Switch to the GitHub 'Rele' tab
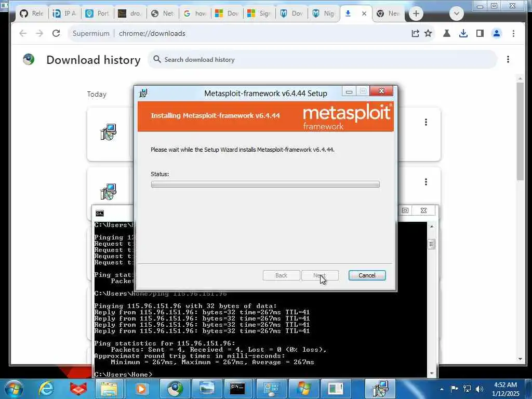The height and width of the screenshot is (399, 532). tap(31, 14)
